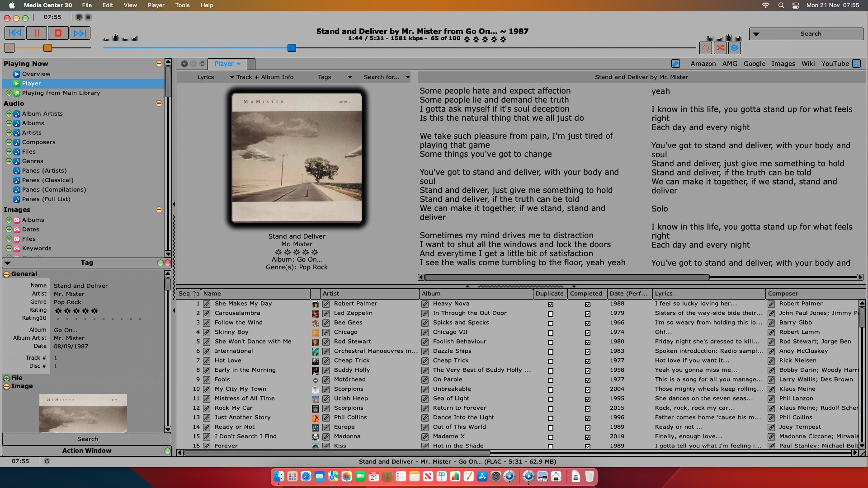Open the View menu
868x488 pixels.
pos(130,5)
